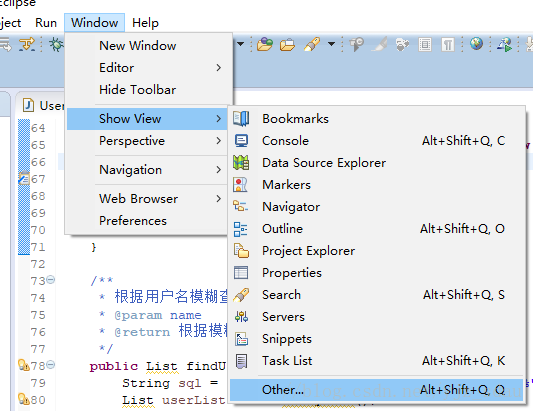
Task: Show the Console view
Action: (376, 141)
